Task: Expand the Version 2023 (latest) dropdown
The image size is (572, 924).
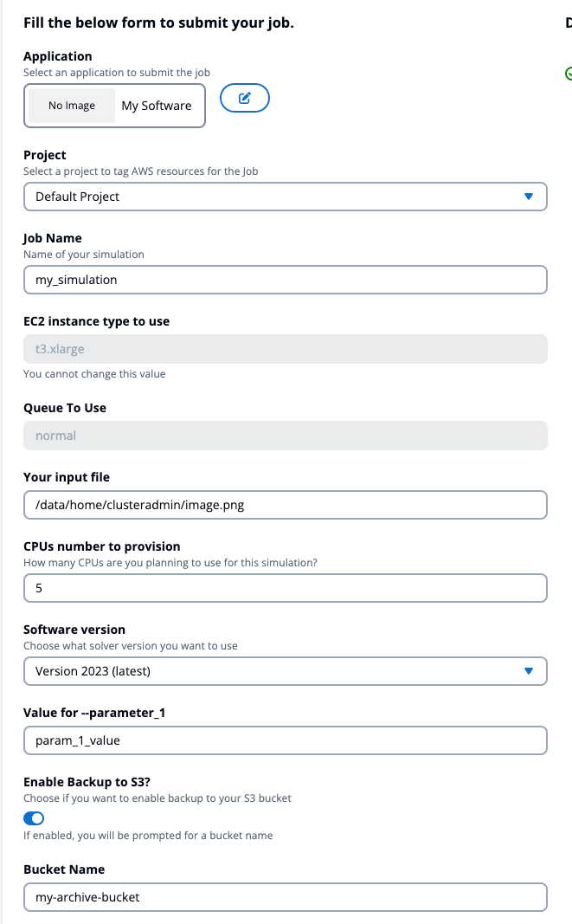Action: coord(285,670)
